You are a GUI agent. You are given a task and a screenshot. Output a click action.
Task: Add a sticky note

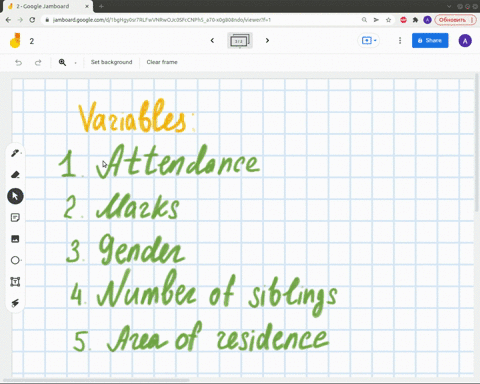point(15,217)
